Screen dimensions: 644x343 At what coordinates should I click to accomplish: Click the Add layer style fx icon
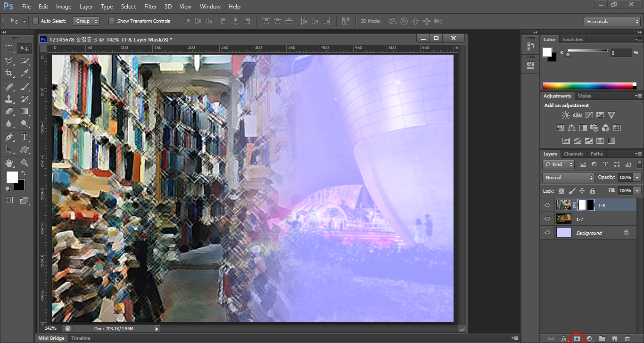pyautogui.click(x=564, y=338)
